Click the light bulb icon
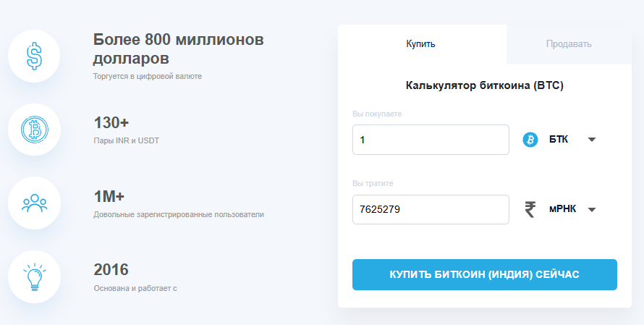Viewport: 644px width, 325px height. [34, 277]
